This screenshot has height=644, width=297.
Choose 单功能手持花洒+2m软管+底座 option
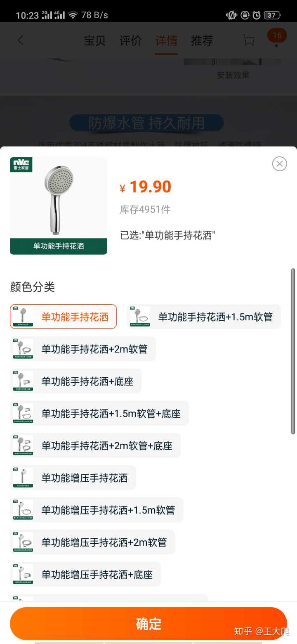click(95, 445)
